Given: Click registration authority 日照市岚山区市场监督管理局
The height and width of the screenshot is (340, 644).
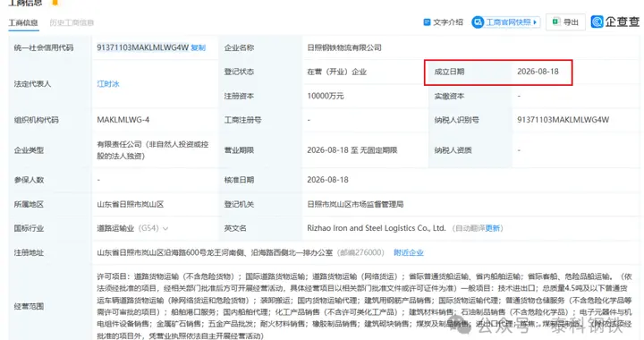Looking at the screenshot, I should [355, 205].
